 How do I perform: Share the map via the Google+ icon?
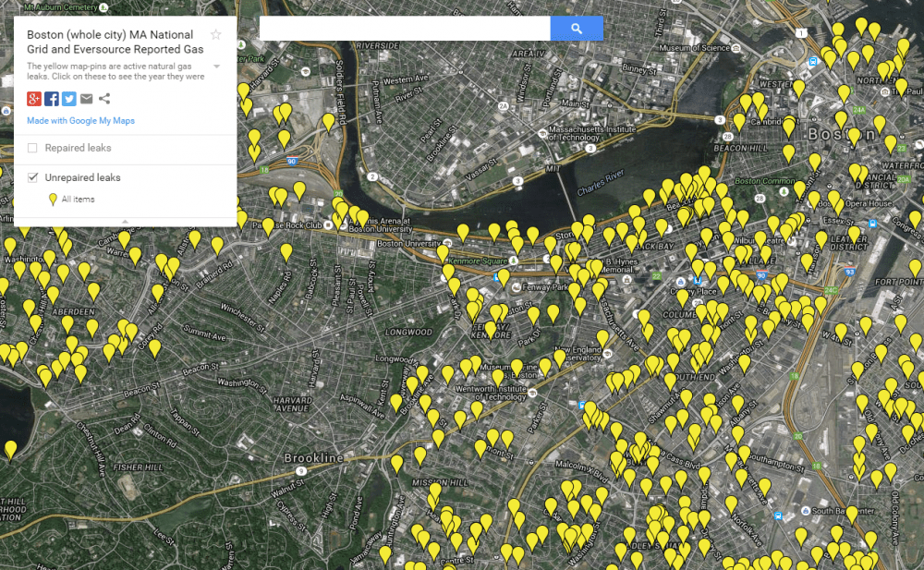click(x=36, y=98)
